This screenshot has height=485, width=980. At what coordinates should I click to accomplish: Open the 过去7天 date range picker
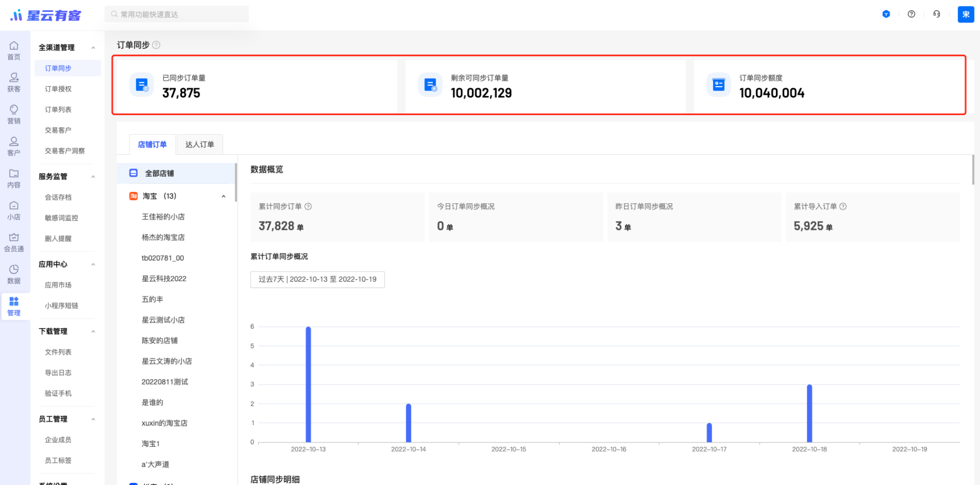tap(317, 280)
